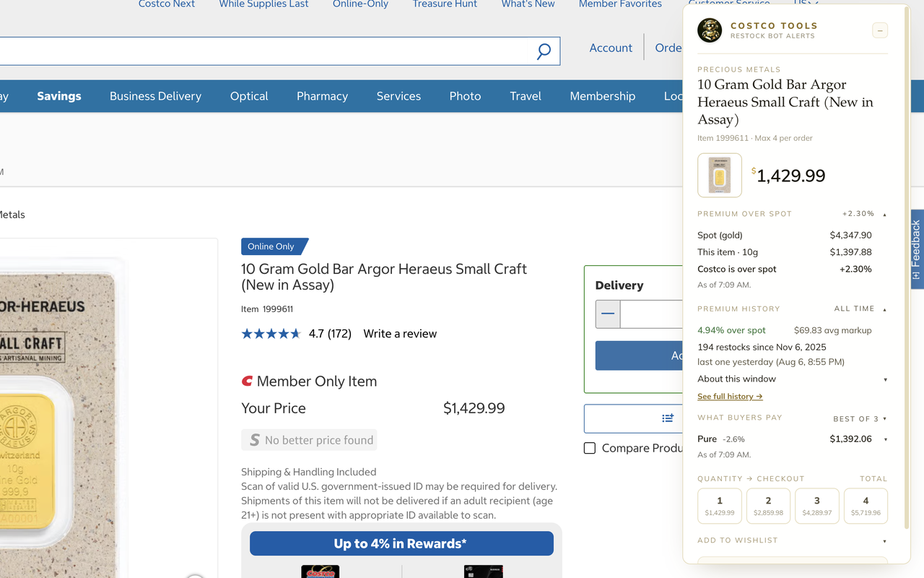Click the star rating icons
This screenshot has width=924, height=578.
click(x=271, y=333)
